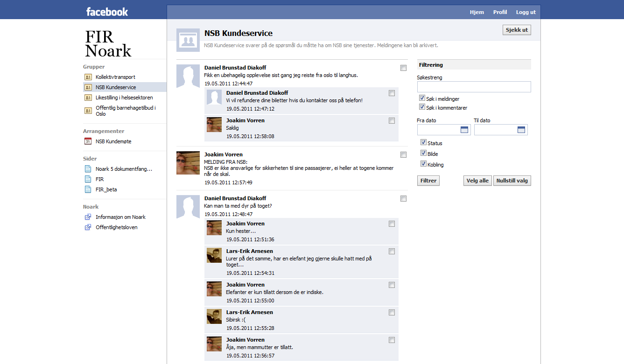Uncheck the Bilde filter checkbox

(423, 154)
